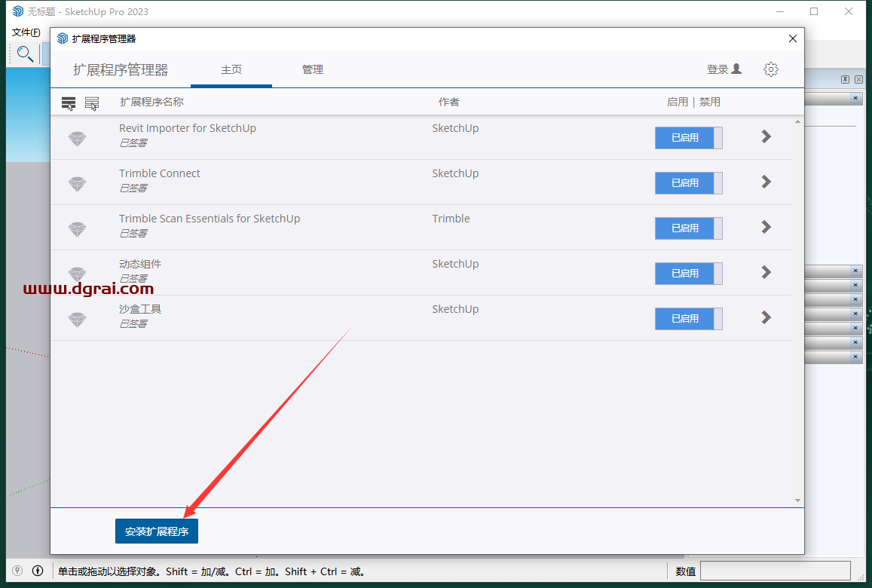Click the diamond icon for Revit Importer
The width and height of the screenshot is (872, 588).
(x=78, y=139)
